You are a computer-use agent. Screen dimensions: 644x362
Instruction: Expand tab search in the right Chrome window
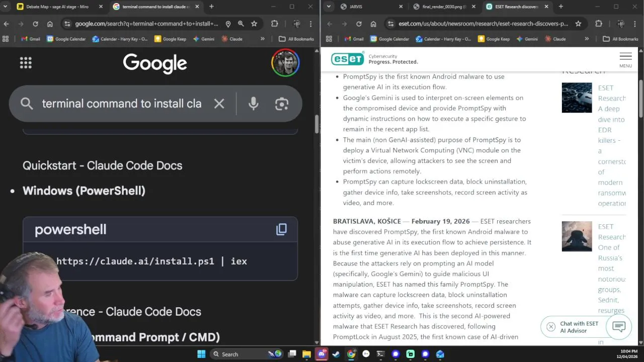(x=329, y=7)
